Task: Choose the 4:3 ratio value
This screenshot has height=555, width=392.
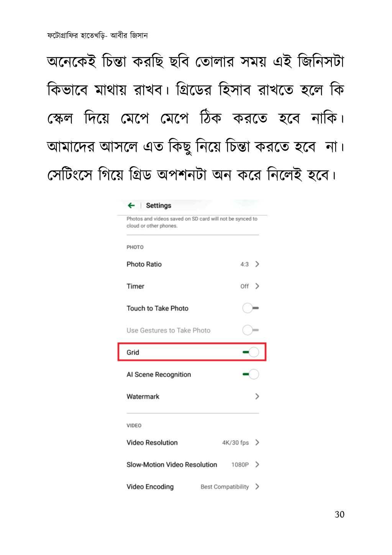Action: [244, 264]
